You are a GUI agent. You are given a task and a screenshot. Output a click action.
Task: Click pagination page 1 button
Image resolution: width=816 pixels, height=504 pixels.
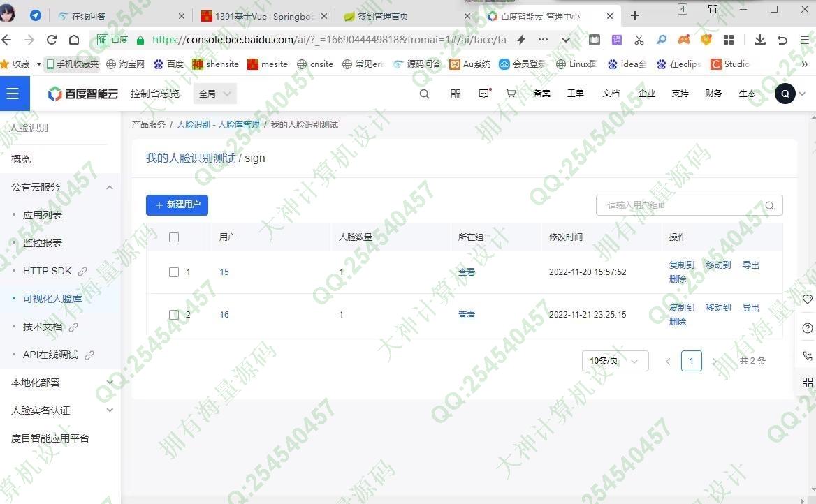(691, 360)
